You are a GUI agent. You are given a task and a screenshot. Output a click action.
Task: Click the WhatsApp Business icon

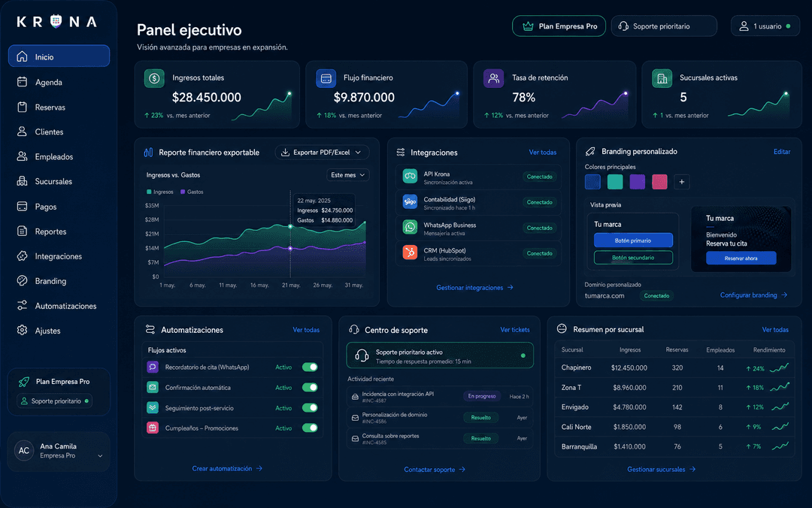tap(411, 227)
